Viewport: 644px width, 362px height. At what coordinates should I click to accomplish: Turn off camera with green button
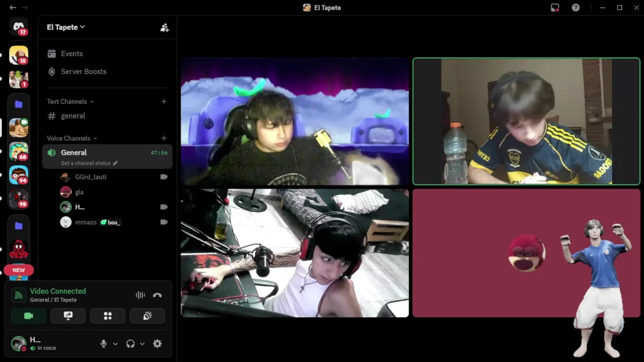[x=29, y=316]
